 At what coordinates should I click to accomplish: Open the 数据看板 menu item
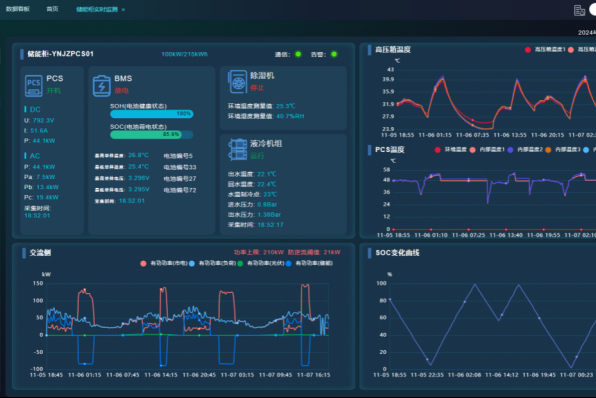[18, 9]
